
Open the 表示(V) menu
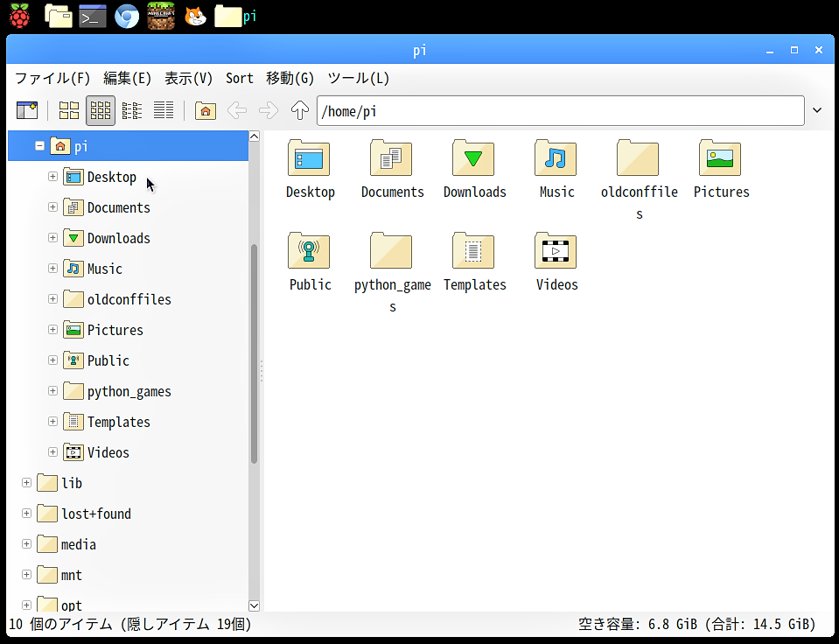[x=188, y=78]
